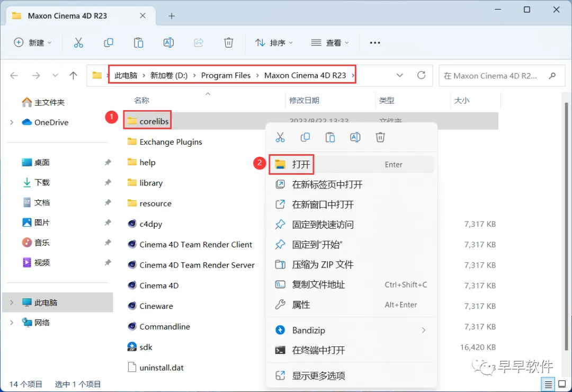The width and height of the screenshot is (572, 392).
Task: Open 主文件夹 in the sidebar
Action: coord(44,102)
